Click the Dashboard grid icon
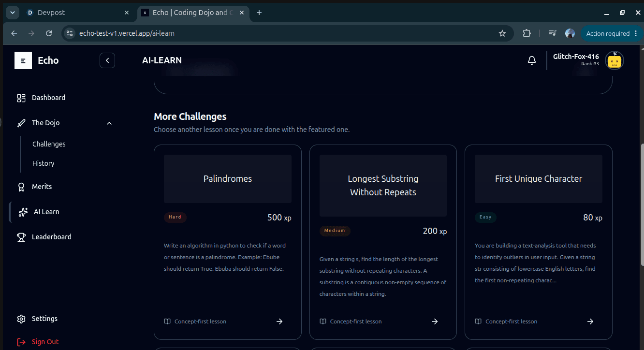The image size is (644, 350). (x=21, y=98)
